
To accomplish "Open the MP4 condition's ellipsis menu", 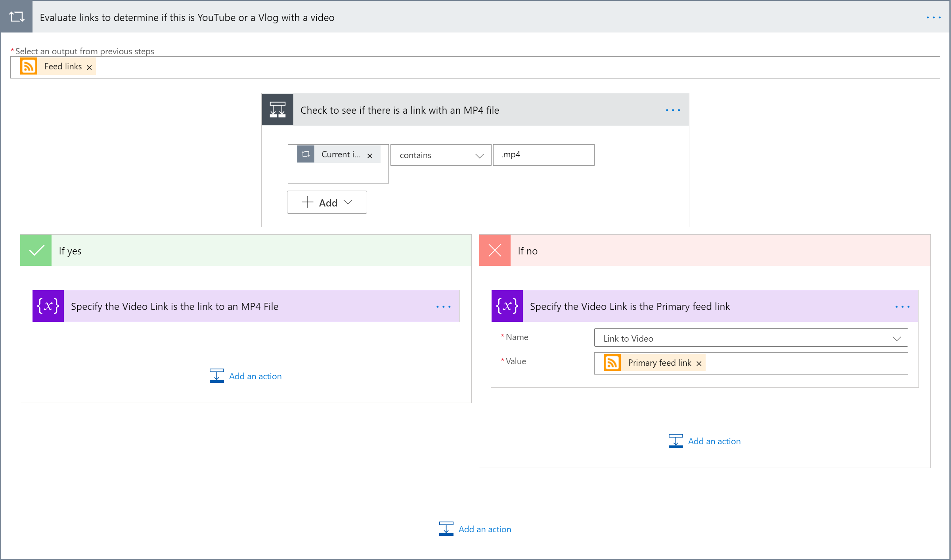I will coord(673,110).
